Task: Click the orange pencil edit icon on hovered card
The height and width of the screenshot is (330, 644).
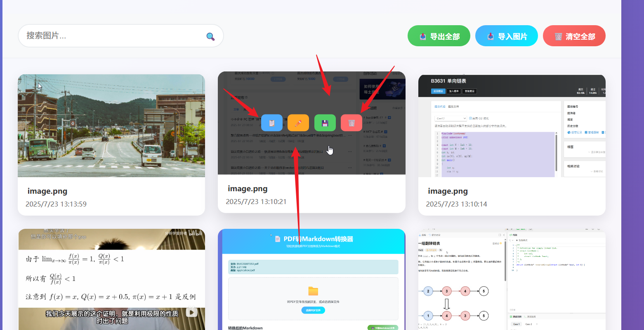Action: click(298, 123)
